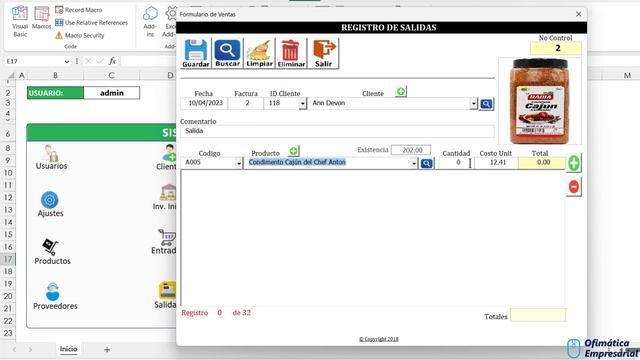Open the Name Box dropdown for E17
The height and width of the screenshot is (360, 640).
coord(67,62)
